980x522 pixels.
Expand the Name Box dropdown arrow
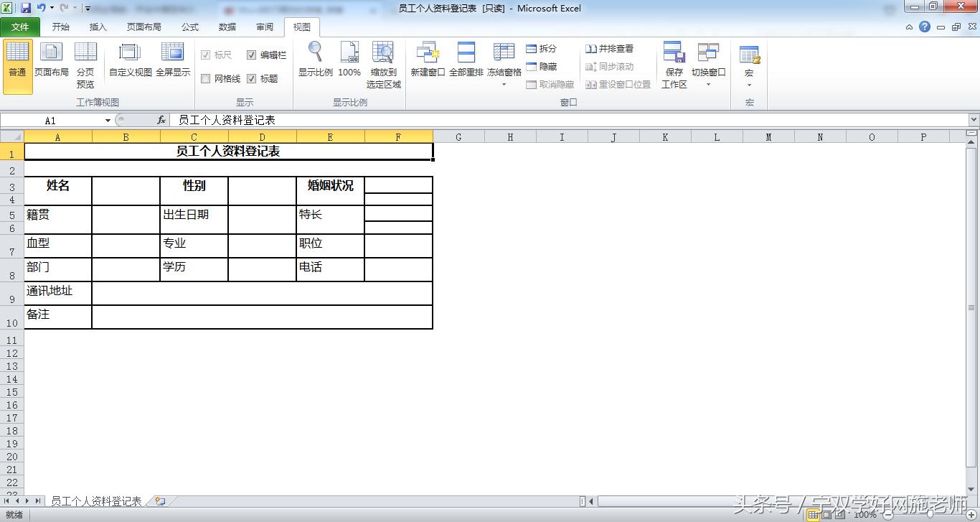(108, 121)
